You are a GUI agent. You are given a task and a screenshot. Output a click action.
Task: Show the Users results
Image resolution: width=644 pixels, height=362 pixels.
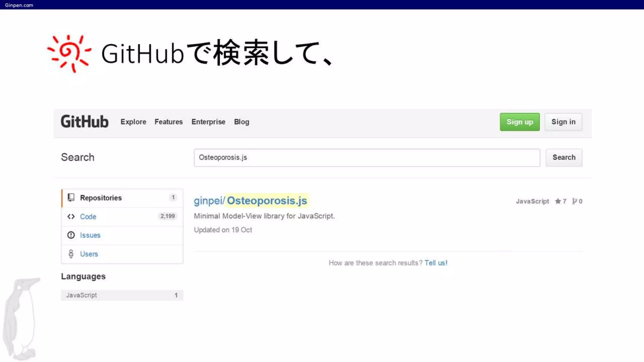click(122, 254)
